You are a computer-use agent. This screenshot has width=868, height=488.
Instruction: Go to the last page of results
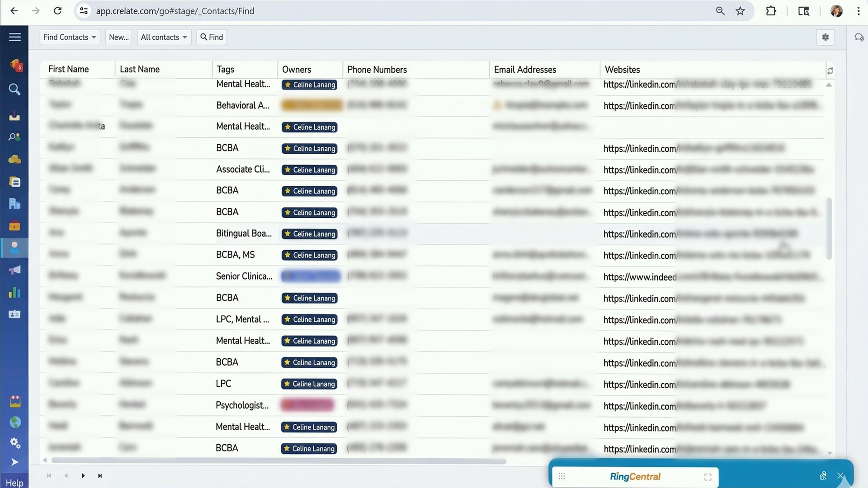coord(100,475)
